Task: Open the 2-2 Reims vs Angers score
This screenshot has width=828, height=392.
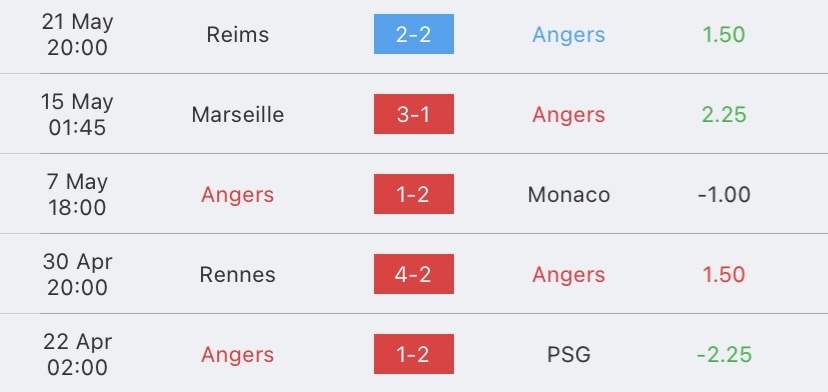Action: click(413, 34)
